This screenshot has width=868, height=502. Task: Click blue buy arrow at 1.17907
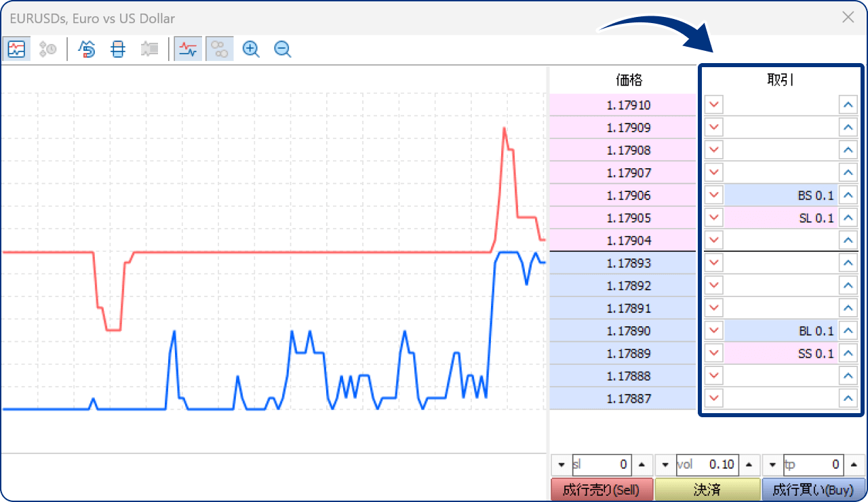tap(848, 173)
